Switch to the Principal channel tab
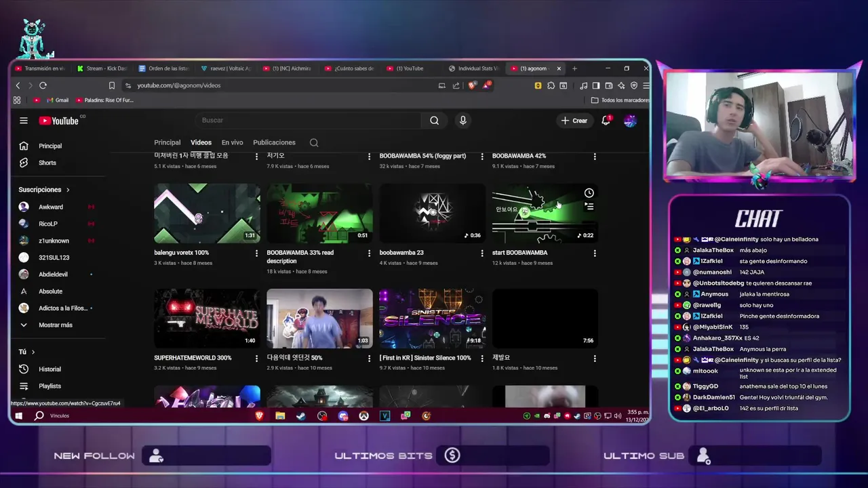Viewport: 868px width, 488px height. tap(167, 142)
